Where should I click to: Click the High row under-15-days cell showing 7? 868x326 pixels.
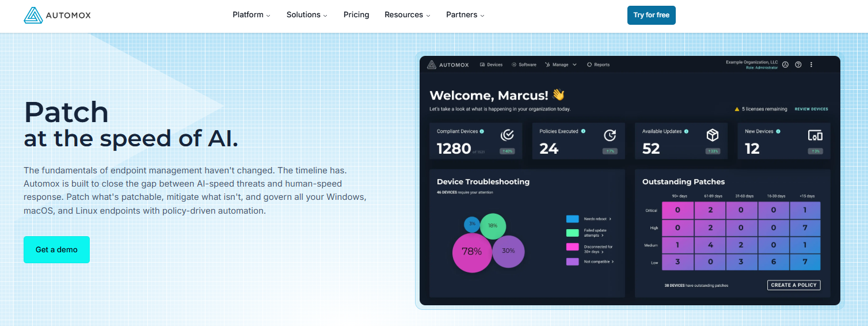[x=805, y=228]
